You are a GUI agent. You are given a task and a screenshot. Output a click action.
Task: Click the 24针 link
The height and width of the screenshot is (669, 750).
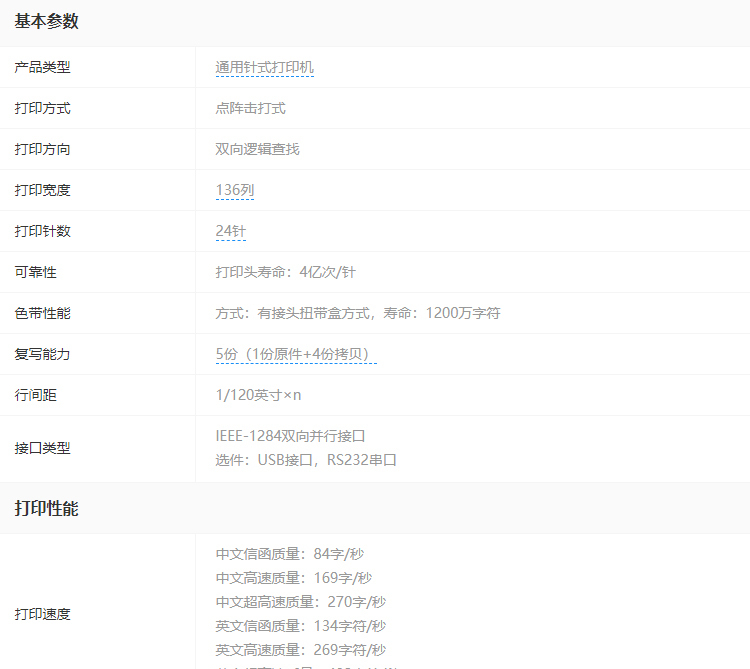tap(230, 231)
